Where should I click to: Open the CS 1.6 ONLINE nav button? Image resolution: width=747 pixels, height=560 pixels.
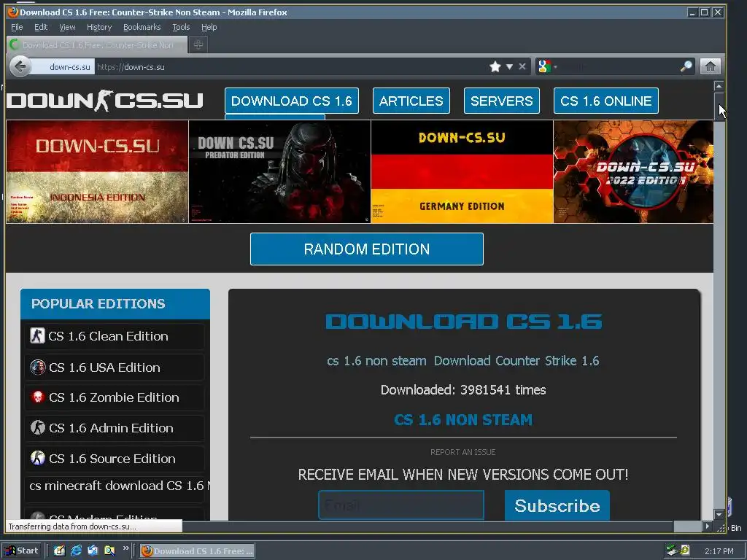coord(606,101)
